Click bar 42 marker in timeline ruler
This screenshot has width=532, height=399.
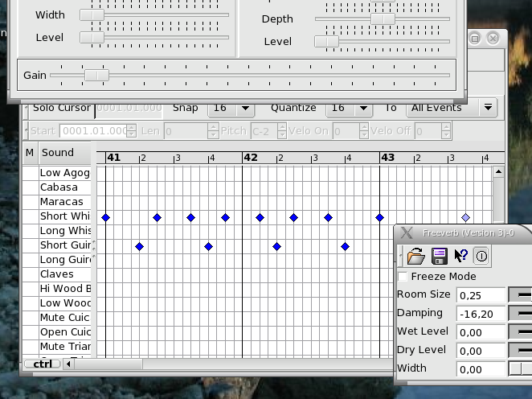click(x=251, y=158)
